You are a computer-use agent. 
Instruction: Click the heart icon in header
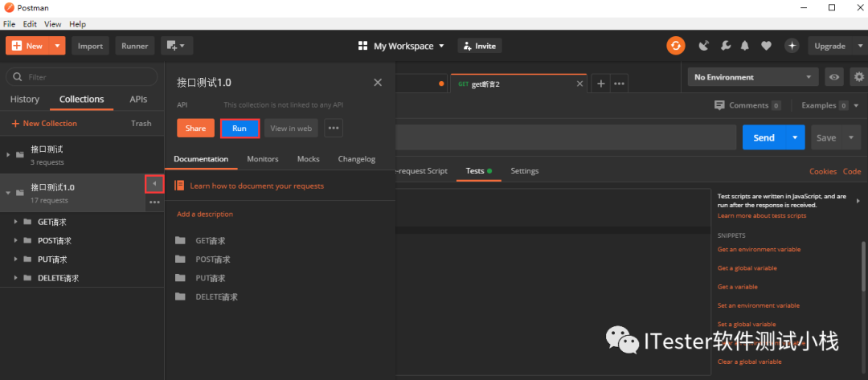pyautogui.click(x=766, y=46)
